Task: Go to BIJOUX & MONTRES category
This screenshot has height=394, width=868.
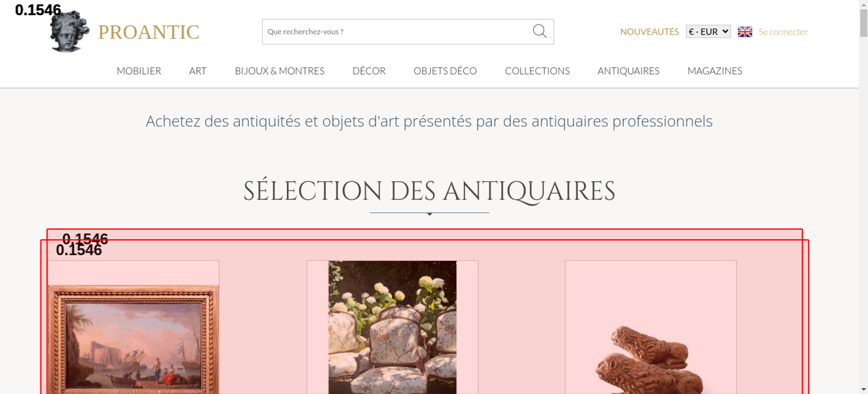Action: (x=279, y=71)
